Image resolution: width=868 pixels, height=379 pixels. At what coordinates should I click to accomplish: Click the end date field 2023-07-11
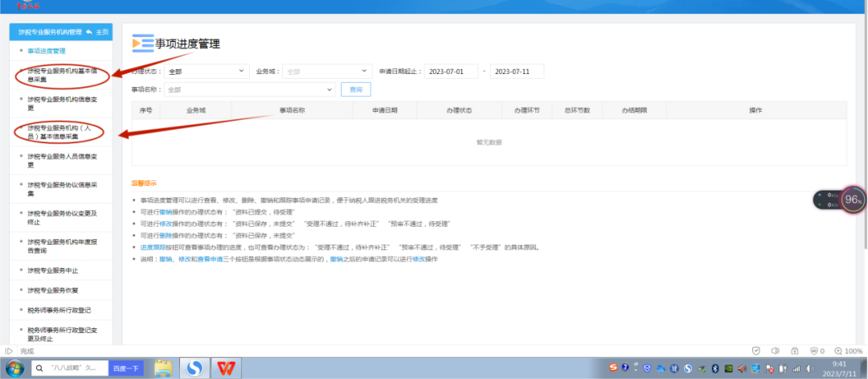(517, 72)
